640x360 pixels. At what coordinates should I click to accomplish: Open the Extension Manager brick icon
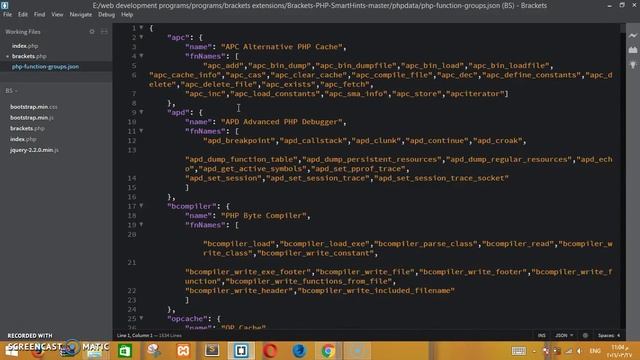[x=633, y=50]
